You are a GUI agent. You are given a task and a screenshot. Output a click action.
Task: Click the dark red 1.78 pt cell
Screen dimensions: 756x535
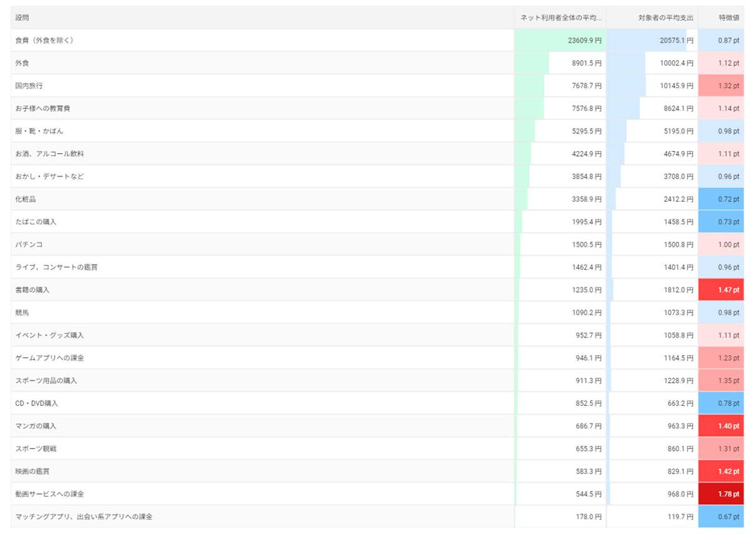pos(721,494)
